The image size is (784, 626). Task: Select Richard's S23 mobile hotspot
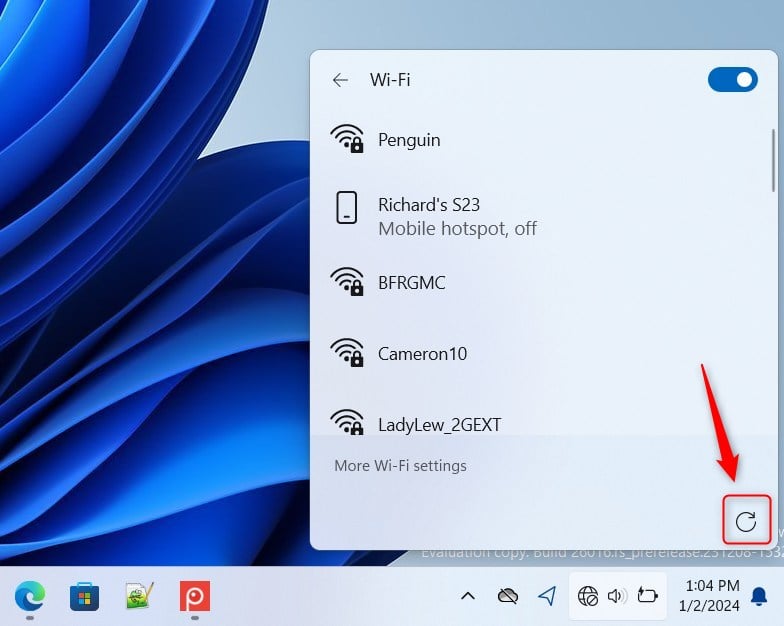pos(542,215)
